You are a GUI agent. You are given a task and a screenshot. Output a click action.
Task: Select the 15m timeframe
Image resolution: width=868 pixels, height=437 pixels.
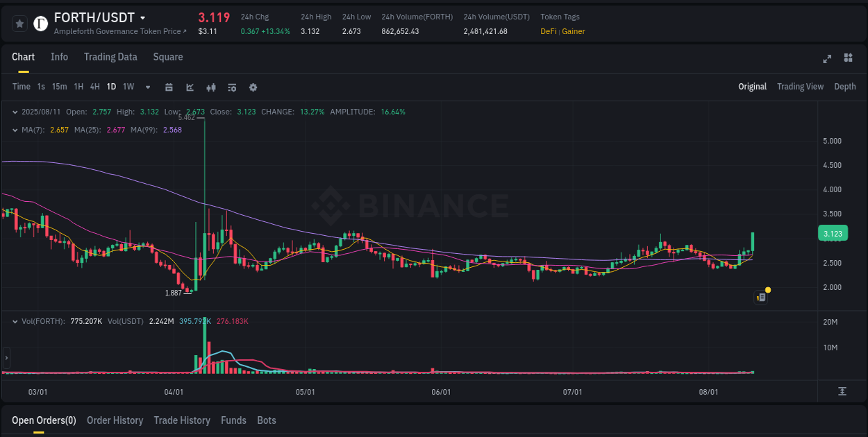point(60,87)
